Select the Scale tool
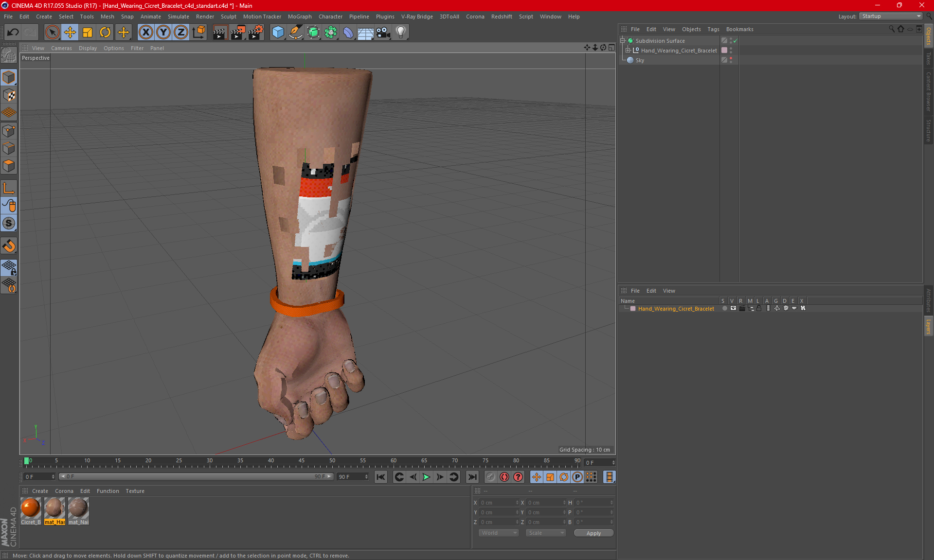This screenshot has height=560, width=934. click(88, 33)
